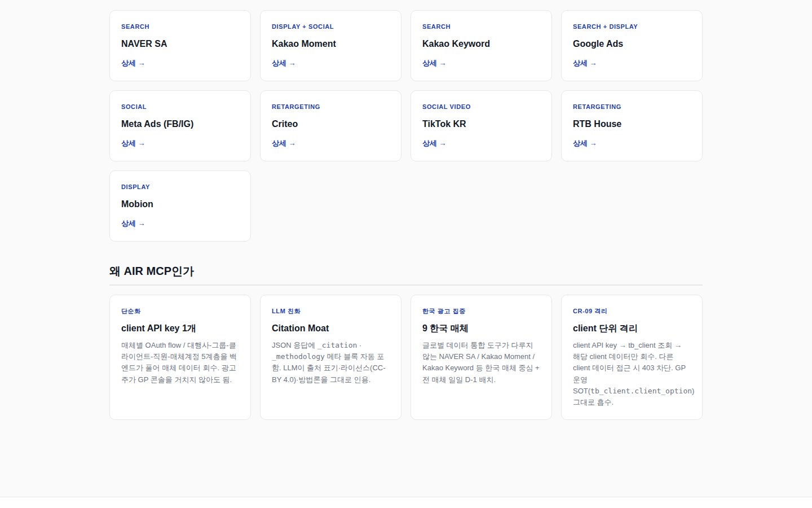812x508 pixels.
Task: Click the Criteo card title
Action: (285, 124)
